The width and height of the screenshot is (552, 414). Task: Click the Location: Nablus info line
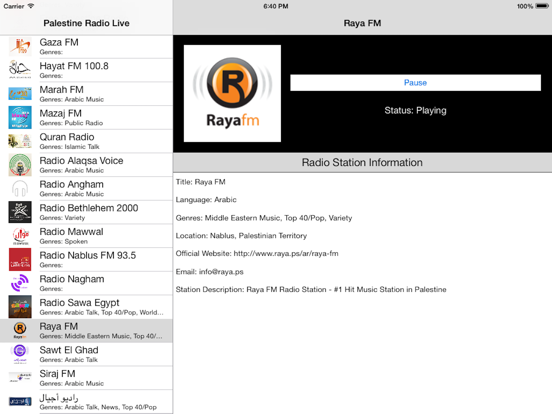pyautogui.click(x=241, y=236)
